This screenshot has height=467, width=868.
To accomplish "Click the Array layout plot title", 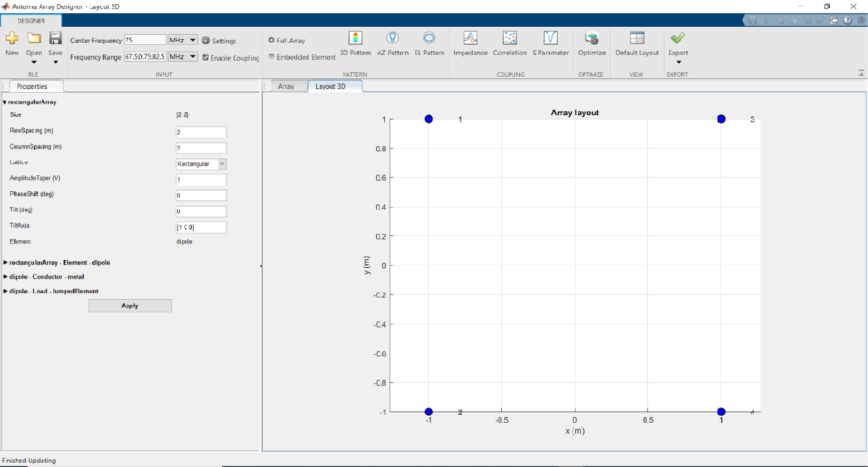I will pyautogui.click(x=575, y=112).
